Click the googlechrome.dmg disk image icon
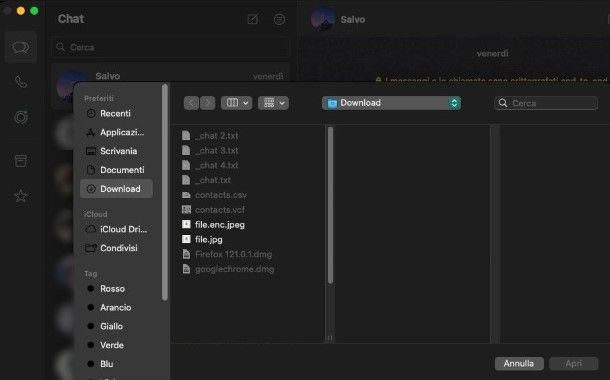610x380 pixels. [x=186, y=269]
